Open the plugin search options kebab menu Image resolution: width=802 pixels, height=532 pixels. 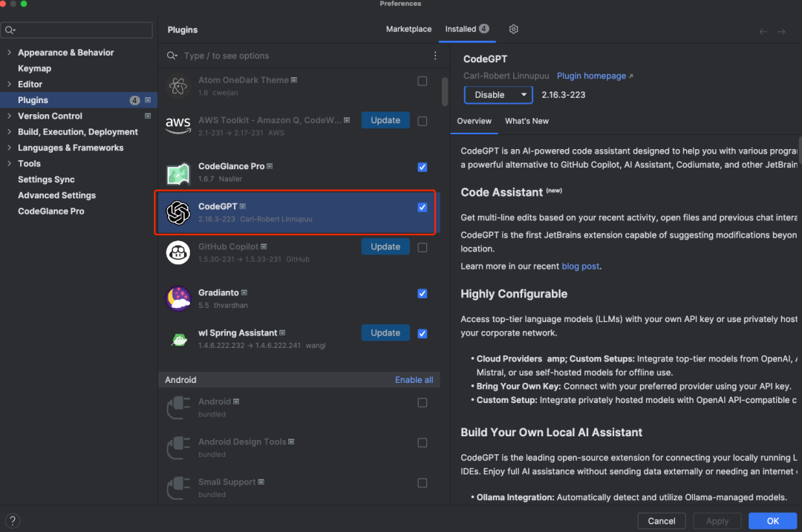click(435, 55)
